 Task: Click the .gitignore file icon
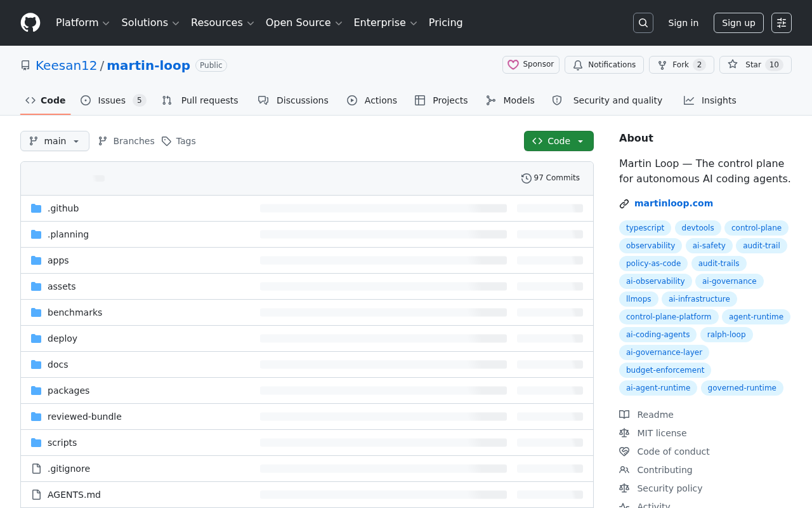click(x=36, y=469)
